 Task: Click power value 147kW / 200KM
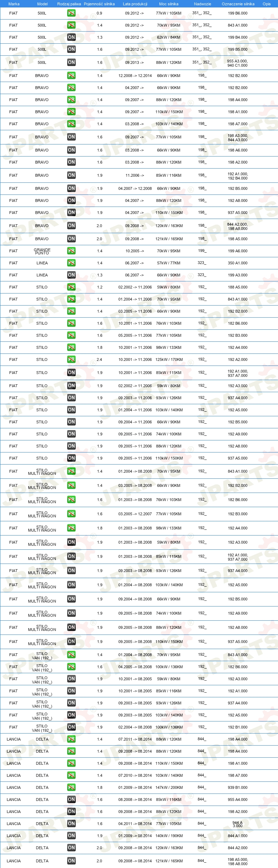169,787
